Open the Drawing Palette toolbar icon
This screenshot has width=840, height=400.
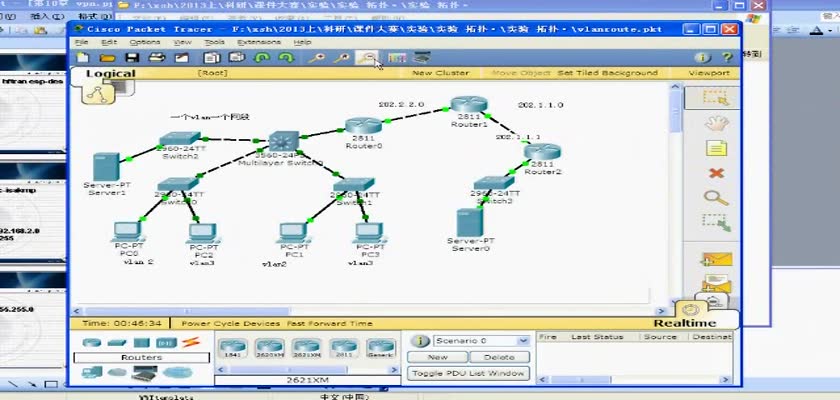(397, 57)
